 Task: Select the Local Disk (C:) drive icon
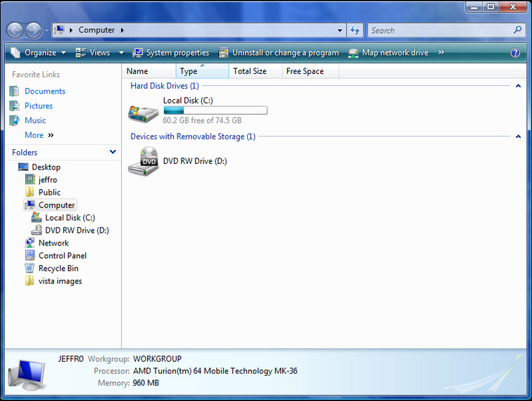[144, 112]
